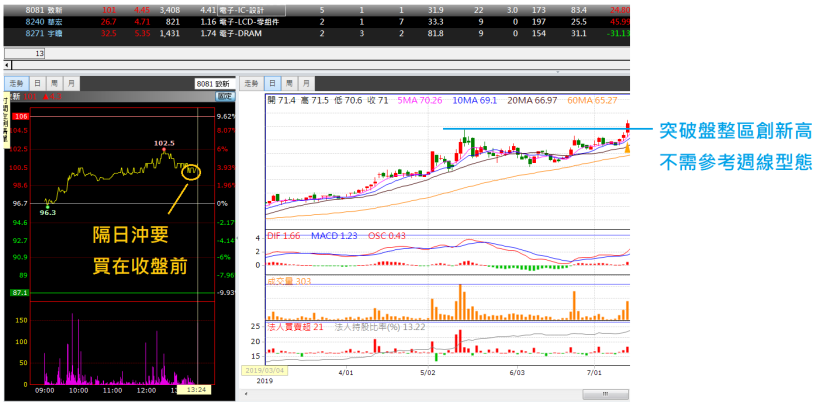Click the left arrow of top horizontal scrollbar
The width and height of the screenshot is (820, 406).
tap(5, 65)
